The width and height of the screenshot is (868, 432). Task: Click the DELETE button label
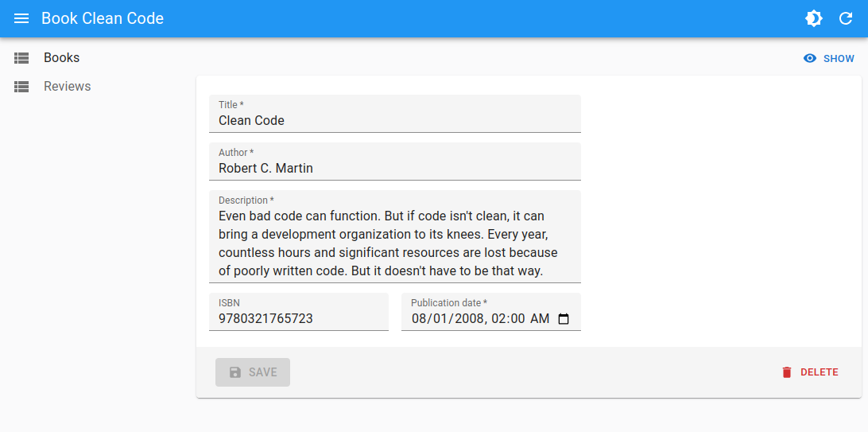(x=820, y=372)
